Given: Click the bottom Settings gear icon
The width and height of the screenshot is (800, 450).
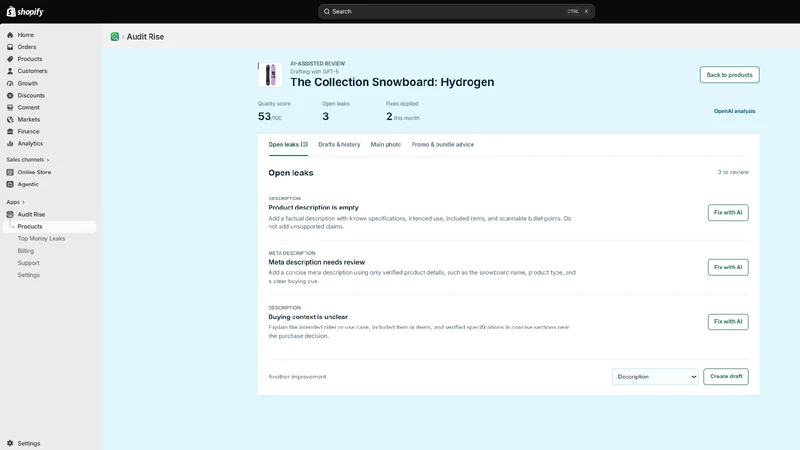Looking at the screenshot, I should tap(10, 443).
